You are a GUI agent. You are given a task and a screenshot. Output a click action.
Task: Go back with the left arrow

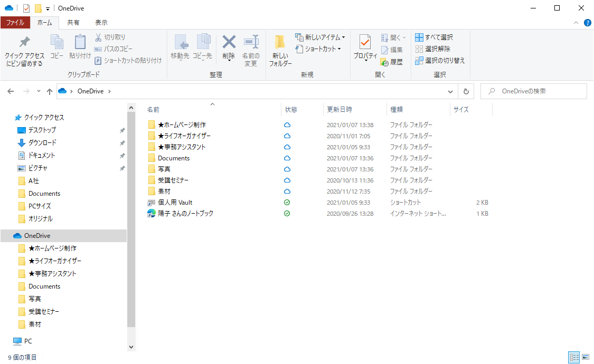(11, 91)
